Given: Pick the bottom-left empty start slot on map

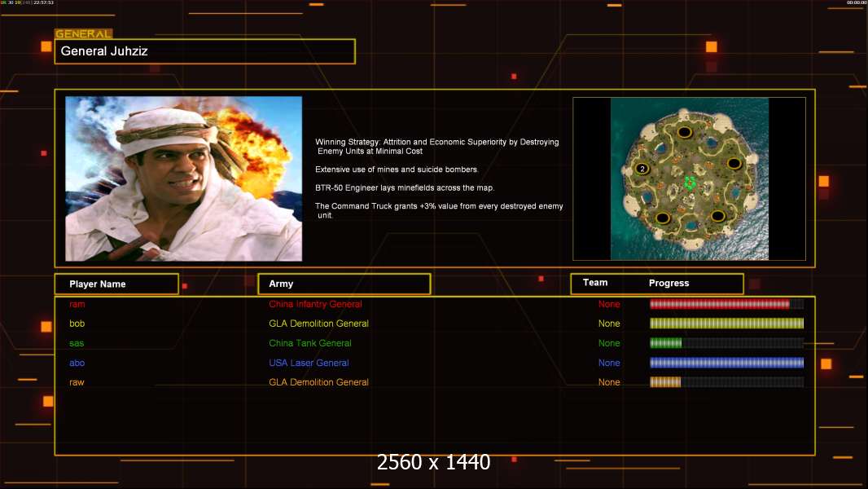Looking at the screenshot, I should (663, 218).
